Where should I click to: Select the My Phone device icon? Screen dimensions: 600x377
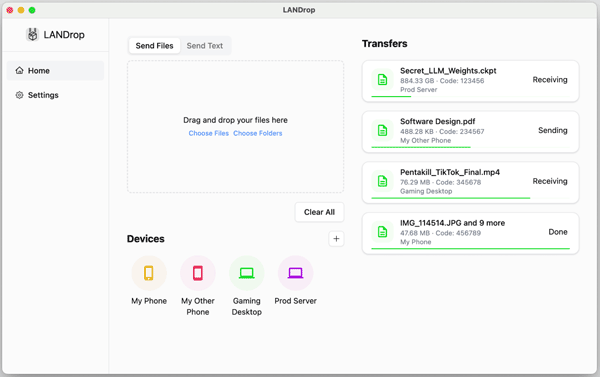[x=149, y=273]
